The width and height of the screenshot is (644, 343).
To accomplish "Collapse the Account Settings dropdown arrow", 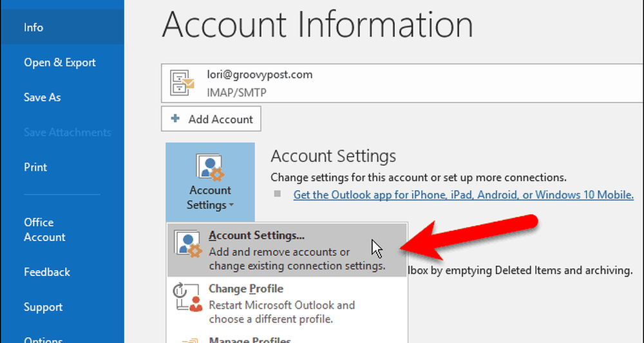I will click(230, 206).
